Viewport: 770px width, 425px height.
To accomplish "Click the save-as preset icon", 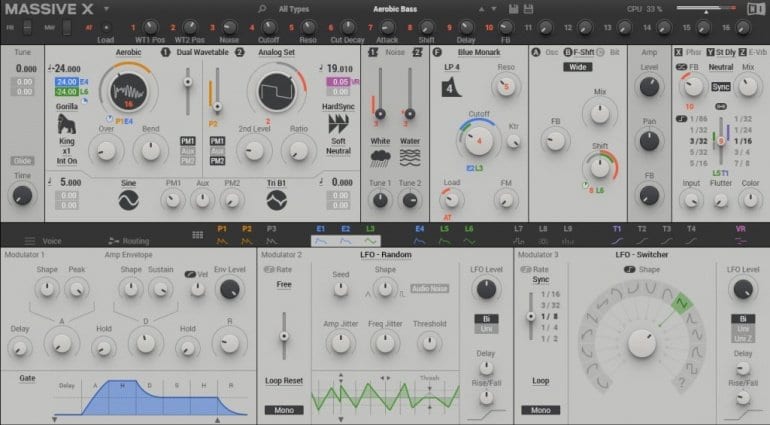I will 528,9.
